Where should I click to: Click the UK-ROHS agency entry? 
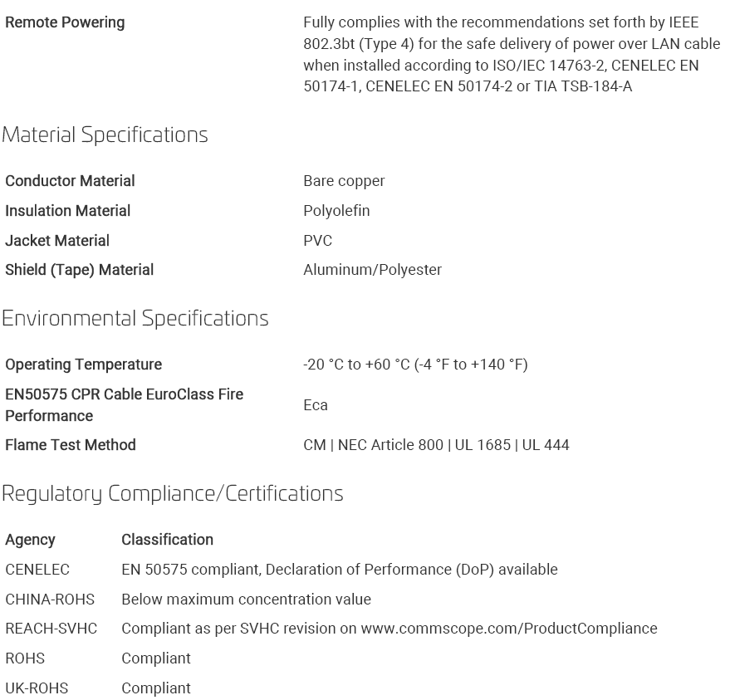tap(37, 688)
